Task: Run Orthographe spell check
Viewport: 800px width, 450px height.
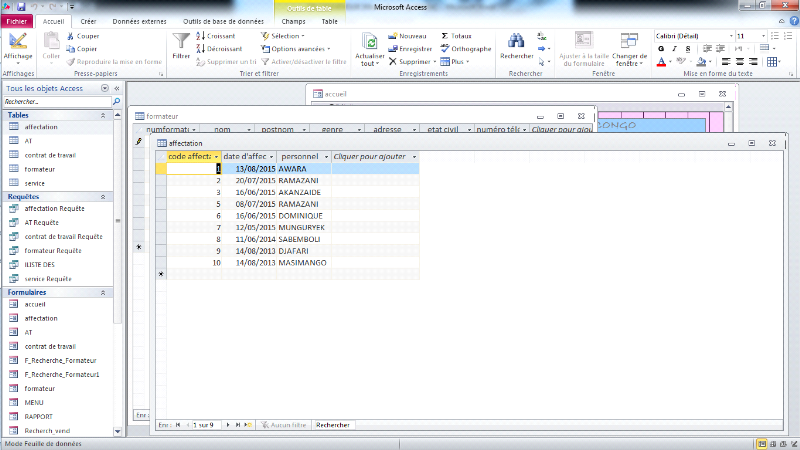Action: pyautogui.click(x=466, y=49)
